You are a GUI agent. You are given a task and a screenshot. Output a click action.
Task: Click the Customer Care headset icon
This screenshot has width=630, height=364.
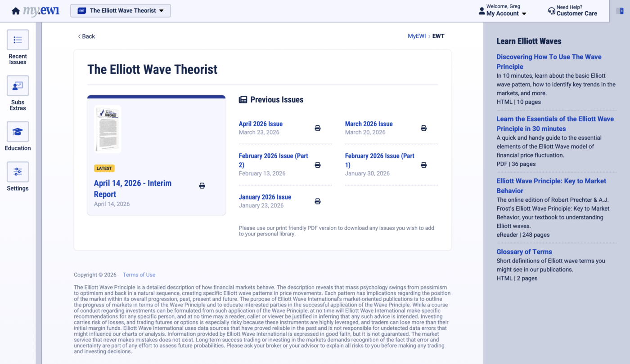(x=551, y=11)
